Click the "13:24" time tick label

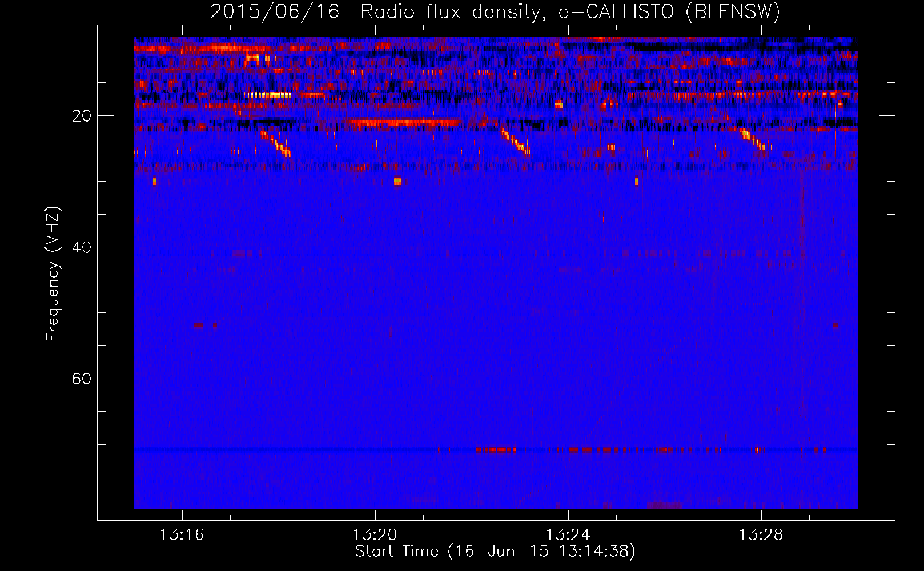(x=568, y=534)
